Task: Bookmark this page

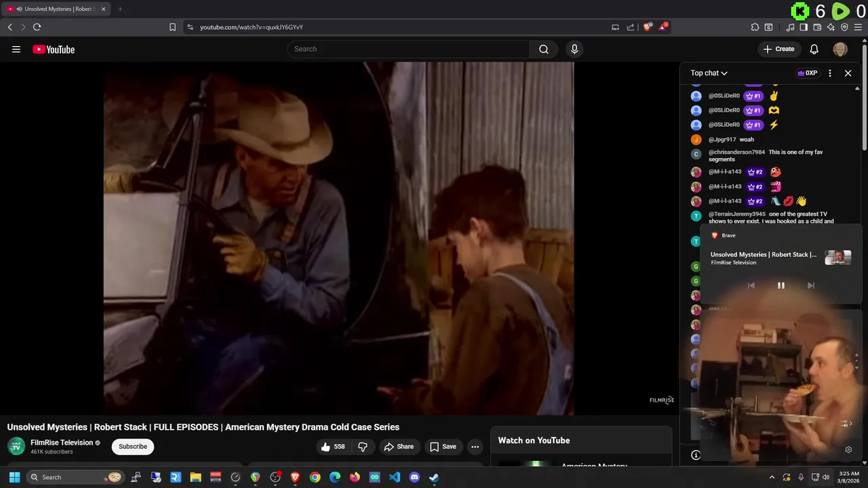Action: point(172,27)
